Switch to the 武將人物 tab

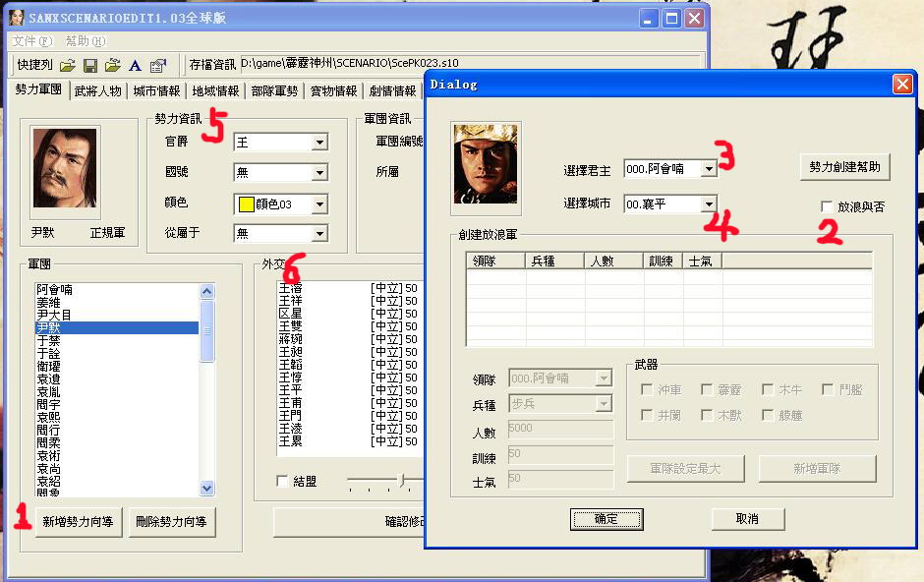coord(98,91)
